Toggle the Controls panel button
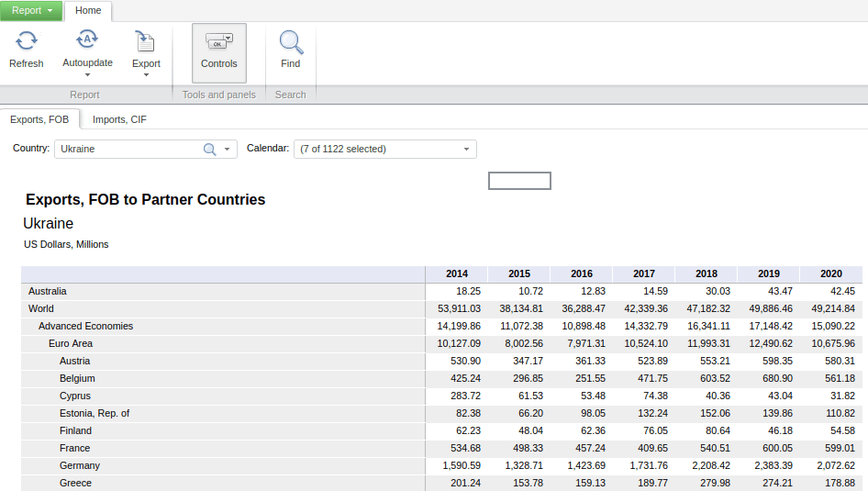868x491 pixels. click(218, 52)
